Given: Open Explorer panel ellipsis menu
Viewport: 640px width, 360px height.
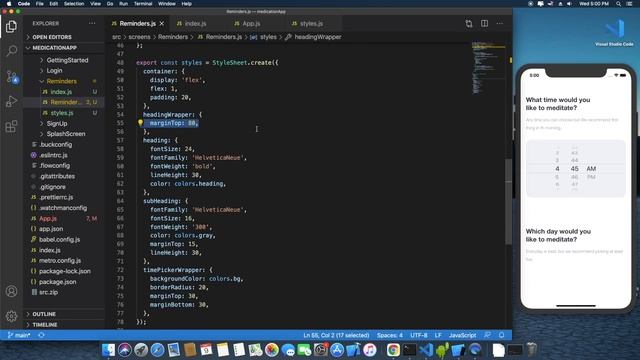Looking at the screenshot, I should pyautogui.click(x=92, y=24).
